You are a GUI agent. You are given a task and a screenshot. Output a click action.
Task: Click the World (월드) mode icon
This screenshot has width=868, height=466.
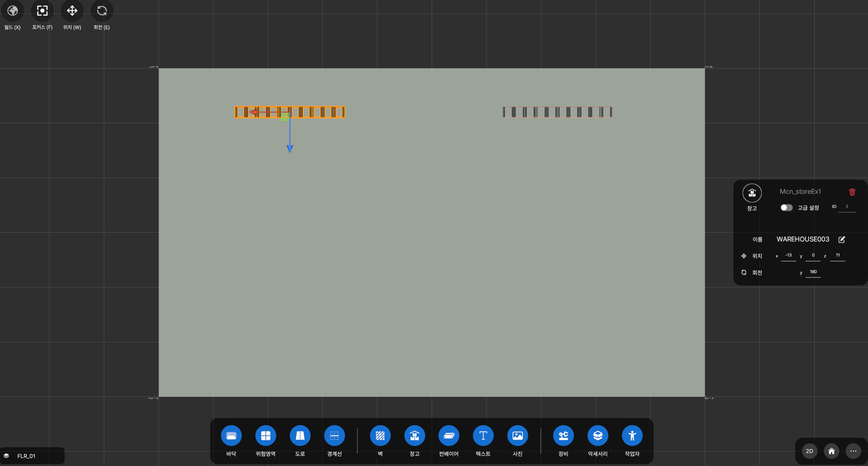13,11
